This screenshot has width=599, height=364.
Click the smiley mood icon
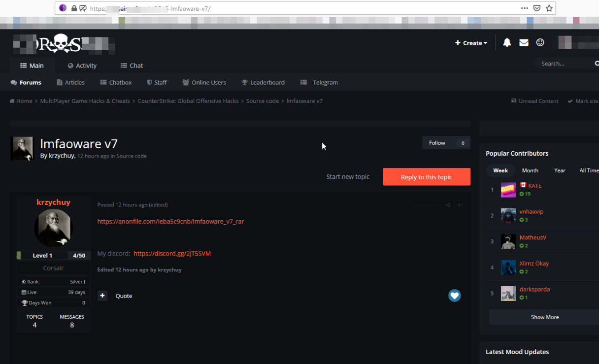pos(540,43)
